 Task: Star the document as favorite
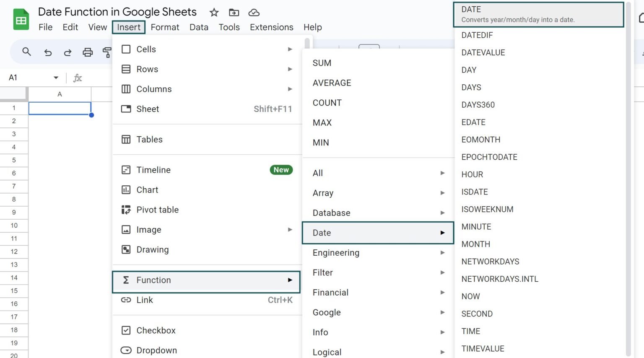click(214, 13)
